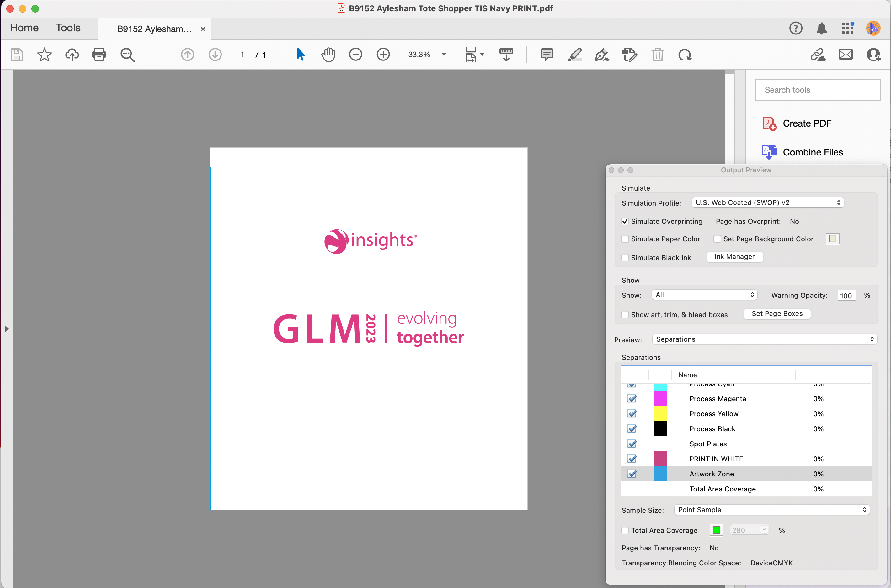Click the Set Page Boxes button
The height and width of the screenshot is (588, 891).
[777, 313]
